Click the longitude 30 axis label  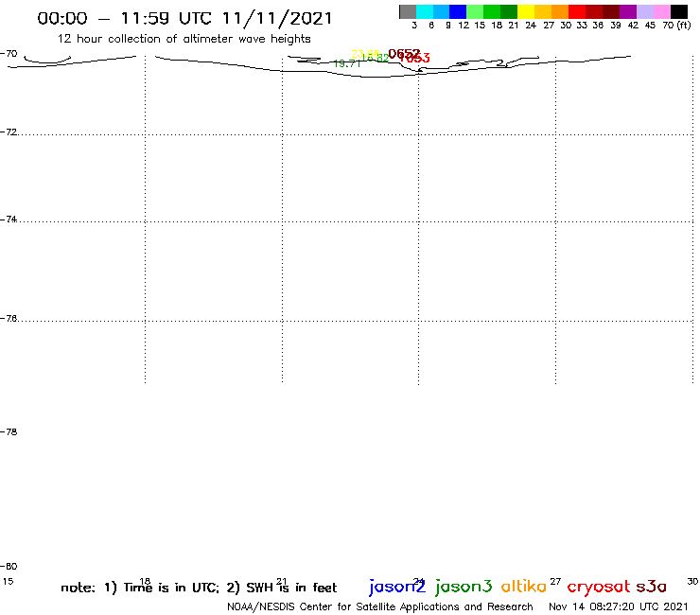[692, 582]
